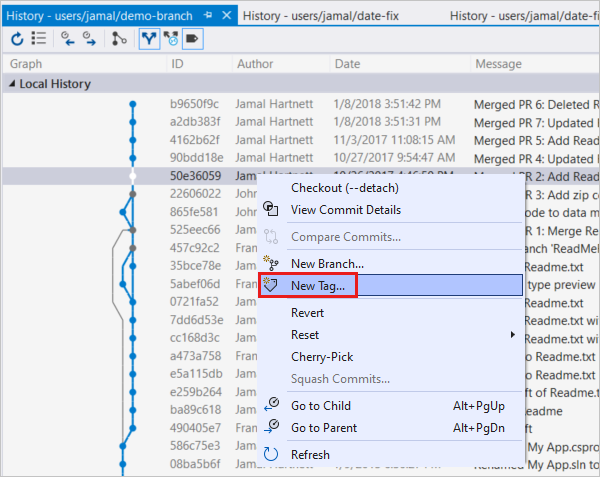
Task: Choose Cherry-Pick from context menu
Action: [322, 357]
